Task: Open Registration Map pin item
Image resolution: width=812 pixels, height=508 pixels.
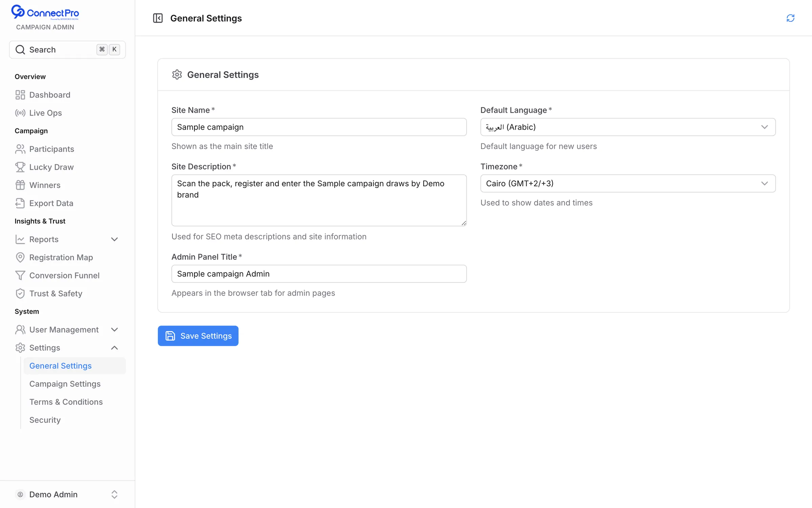Action: (67, 257)
